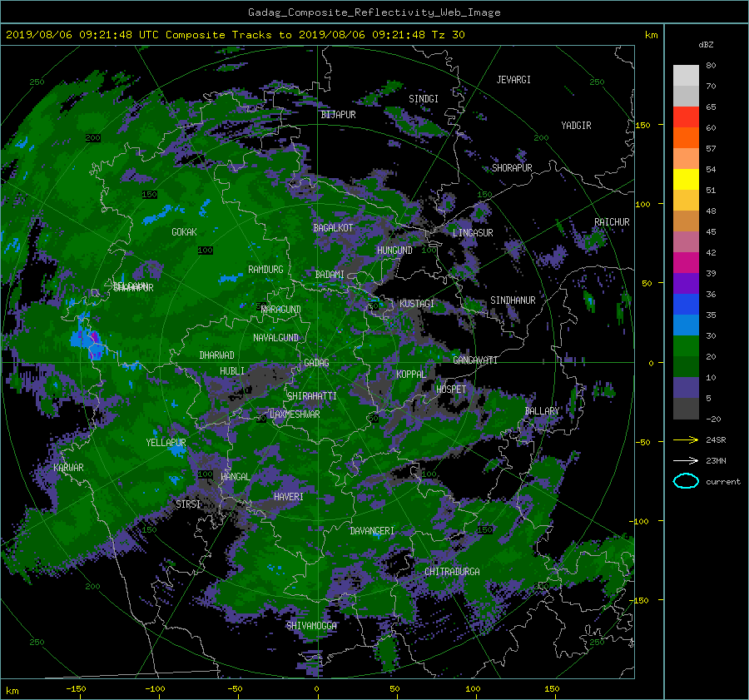Select the GOKAK label
Screen dimensions: 749x700
[184, 232]
